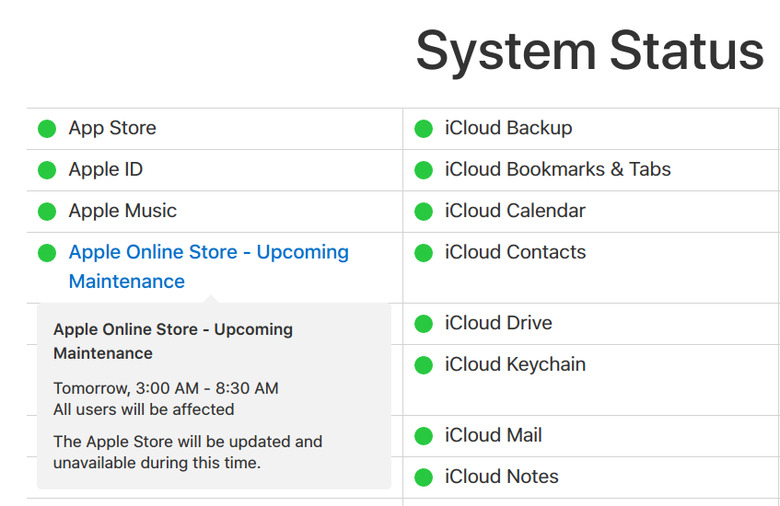Viewport: 780px width, 506px height.
Task: Click the green dot next to iCloud Drive
Action: [423, 324]
